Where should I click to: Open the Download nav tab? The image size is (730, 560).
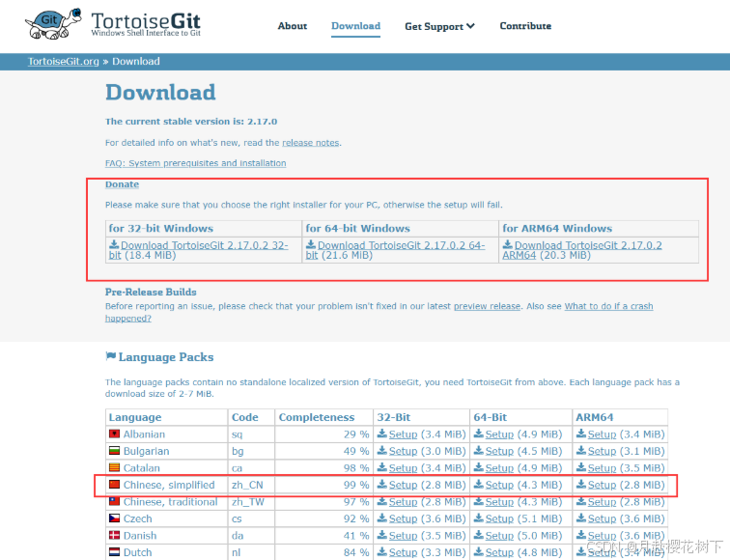[355, 26]
